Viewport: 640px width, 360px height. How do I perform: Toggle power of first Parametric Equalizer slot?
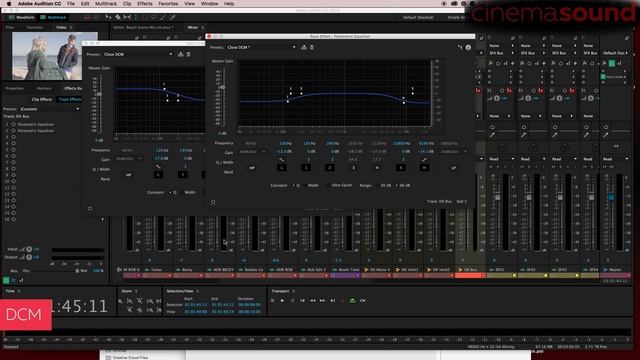click(13, 124)
